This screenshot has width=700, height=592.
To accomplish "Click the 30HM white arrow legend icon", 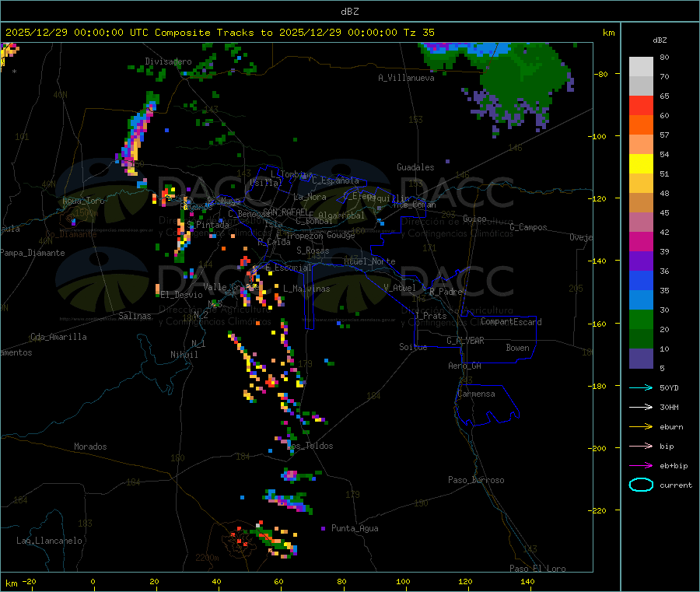I will click(x=641, y=407).
